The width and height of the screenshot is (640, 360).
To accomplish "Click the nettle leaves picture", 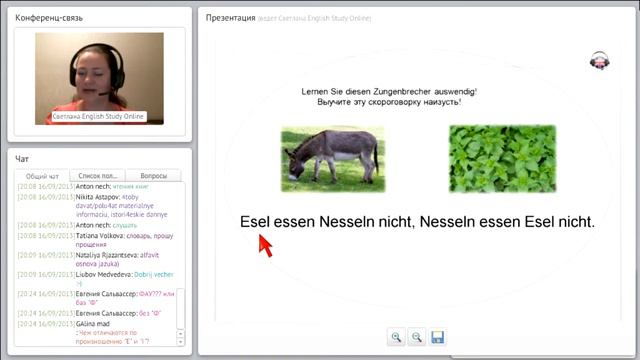I will click(502, 159).
